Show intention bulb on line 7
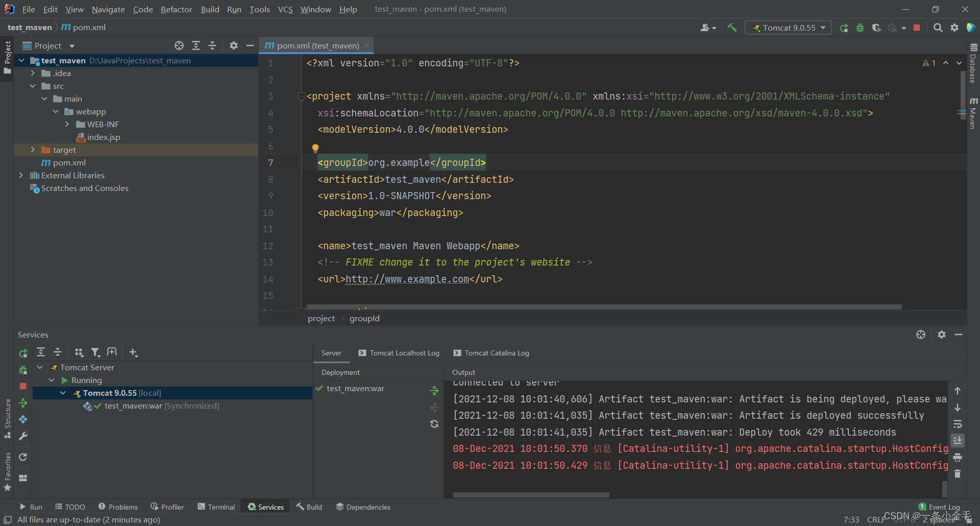980x526 pixels. click(315, 148)
